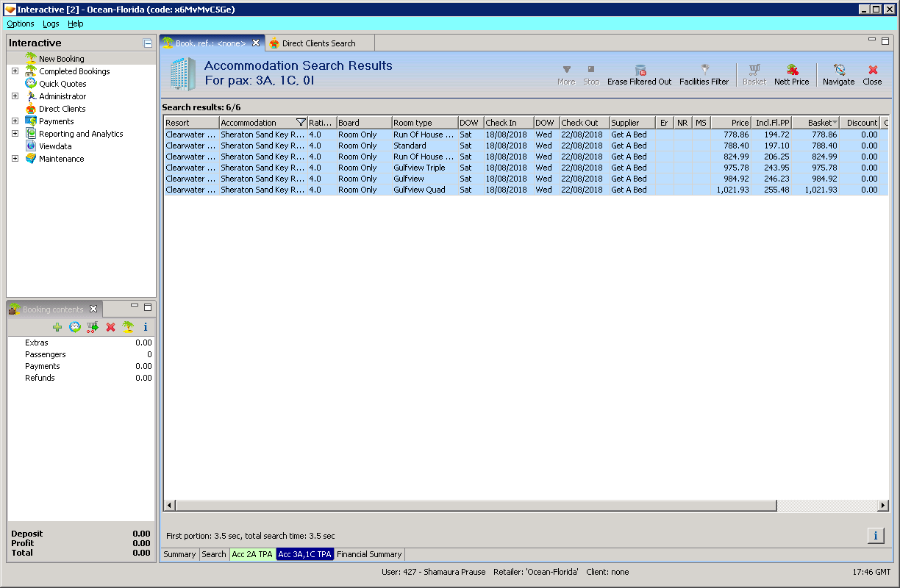Select the Standard room type row
This screenshot has height=588, width=900.
click(x=526, y=146)
